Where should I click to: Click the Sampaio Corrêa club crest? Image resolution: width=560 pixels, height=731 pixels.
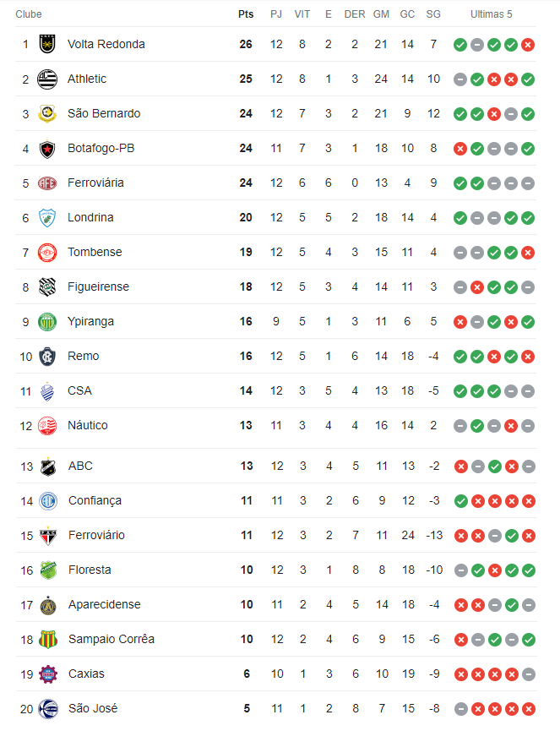point(47,639)
